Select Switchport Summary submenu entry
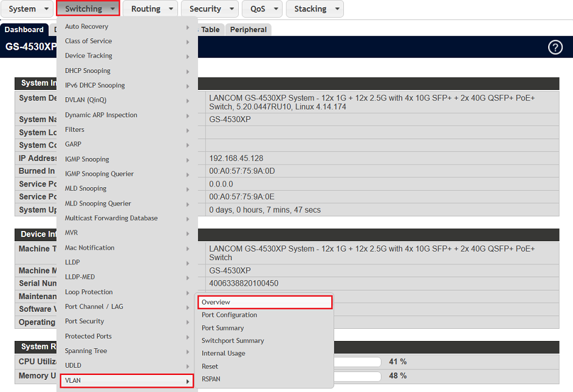 click(232, 340)
